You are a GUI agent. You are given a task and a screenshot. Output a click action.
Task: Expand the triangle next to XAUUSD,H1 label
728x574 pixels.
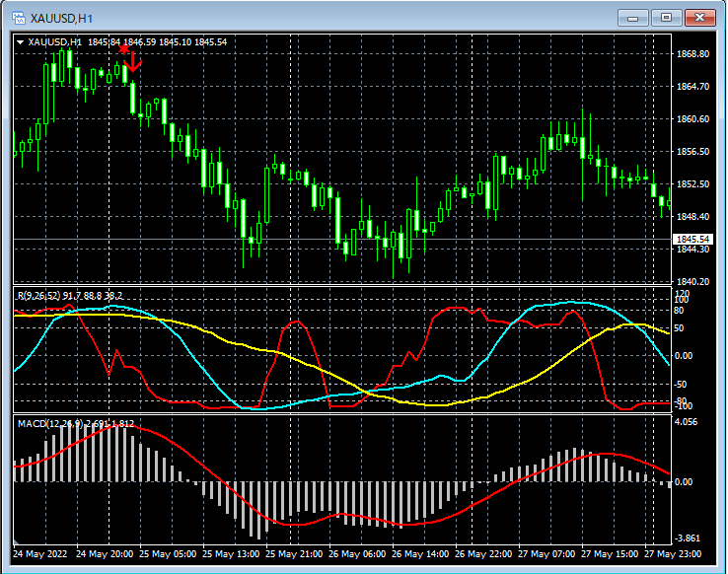[21, 41]
